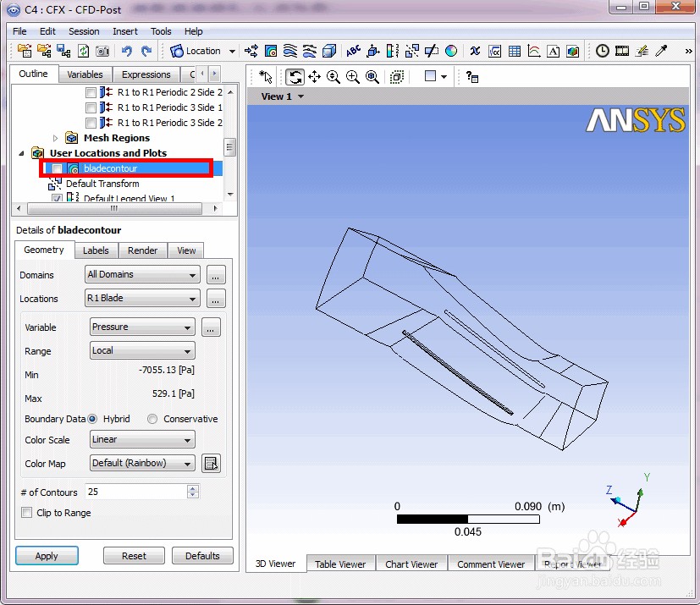Insert a contour plot
700x605 pixels.
[x=271, y=51]
